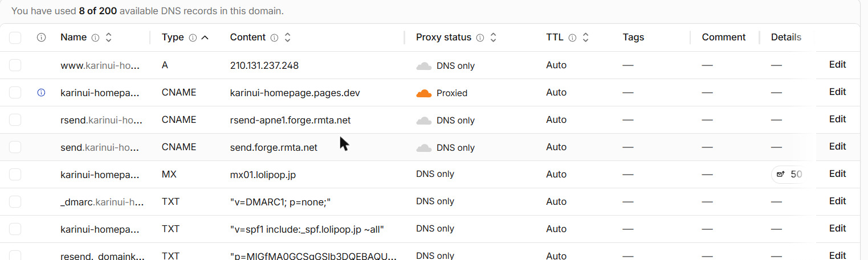This screenshot has width=868, height=260.
Task: Click the rsend.karinui-ho... name cell
Action: coord(101,120)
